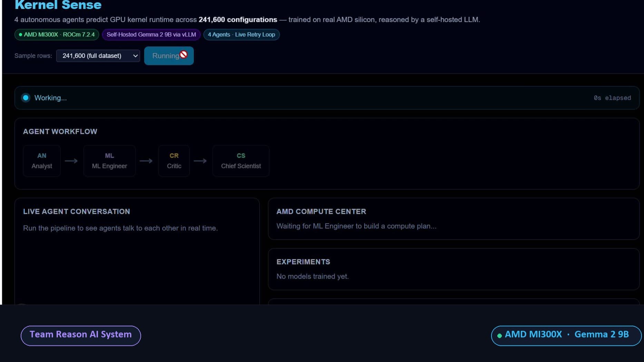Click the AMD MI300X Gemma 2 9B pill
This screenshot has width=644, height=362.
[x=566, y=335]
